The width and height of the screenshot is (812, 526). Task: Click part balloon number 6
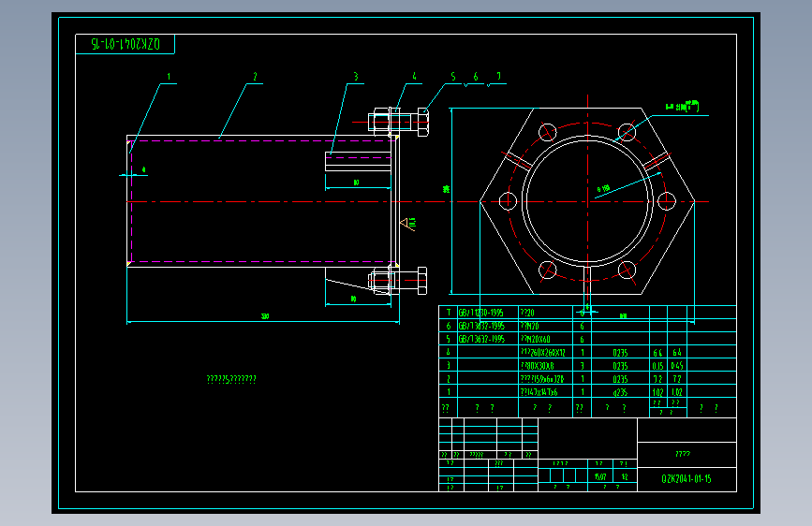476,77
